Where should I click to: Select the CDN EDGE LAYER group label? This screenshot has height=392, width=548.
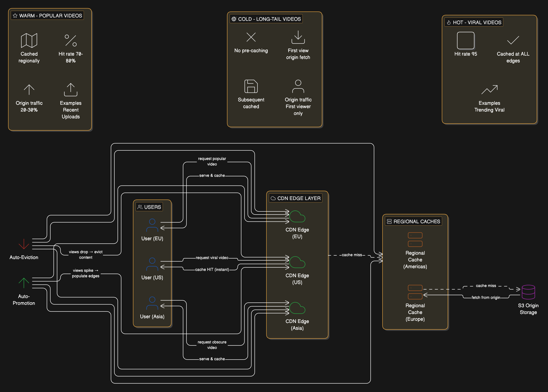pyautogui.click(x=295, y=198)
